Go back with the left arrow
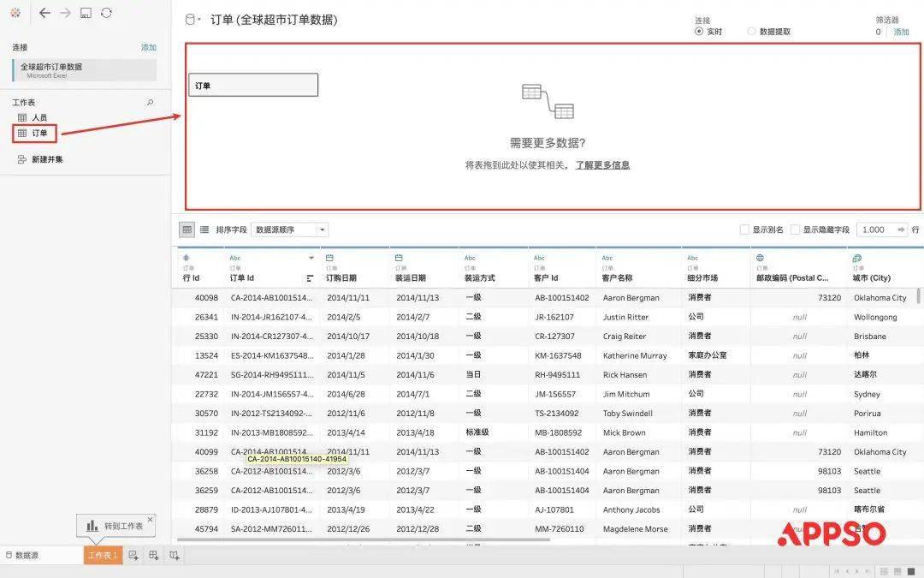The width and height of the screenshot is (924, 578). tap(44, 13)
